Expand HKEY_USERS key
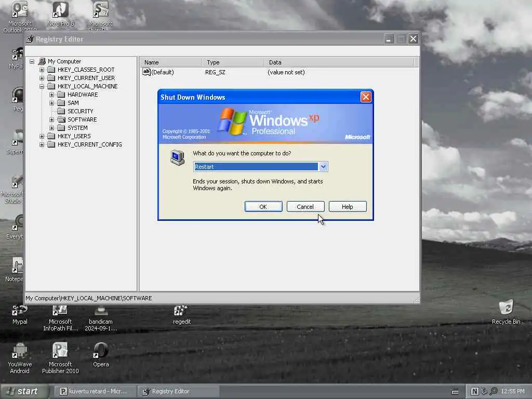The image size is (532, 399). pyautogui.click(x=42, y=137)
